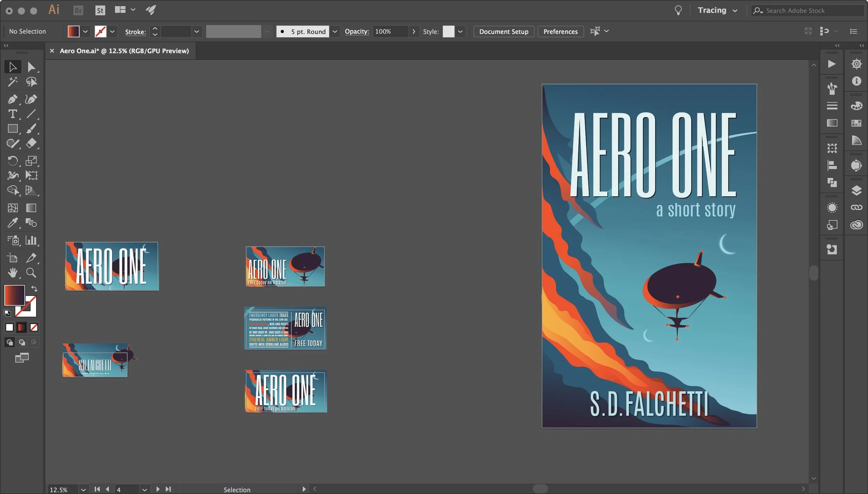This screenshot has width=868, height=494.
Task: Open the Adobe Stock (St) launcher
Action: pos(100,10)
